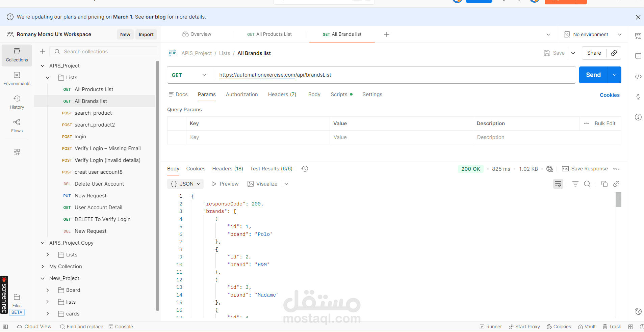Viewport: 644px width, 332px height.
Task: Open the open-tabs list chevron
Action: pos(548,34)
